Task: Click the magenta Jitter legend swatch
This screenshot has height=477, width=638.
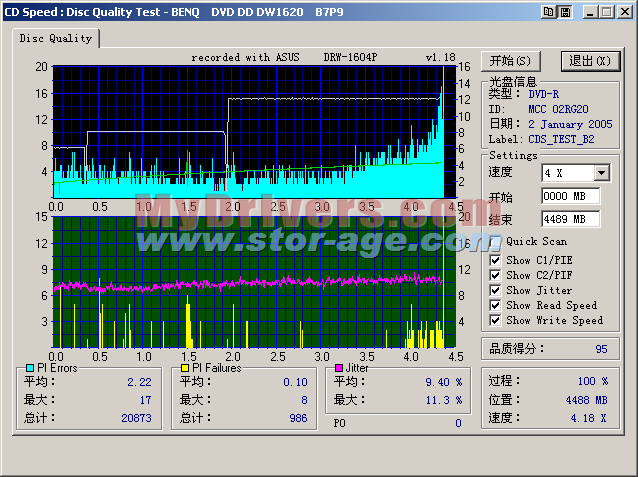Action: [x=340, y=368]
